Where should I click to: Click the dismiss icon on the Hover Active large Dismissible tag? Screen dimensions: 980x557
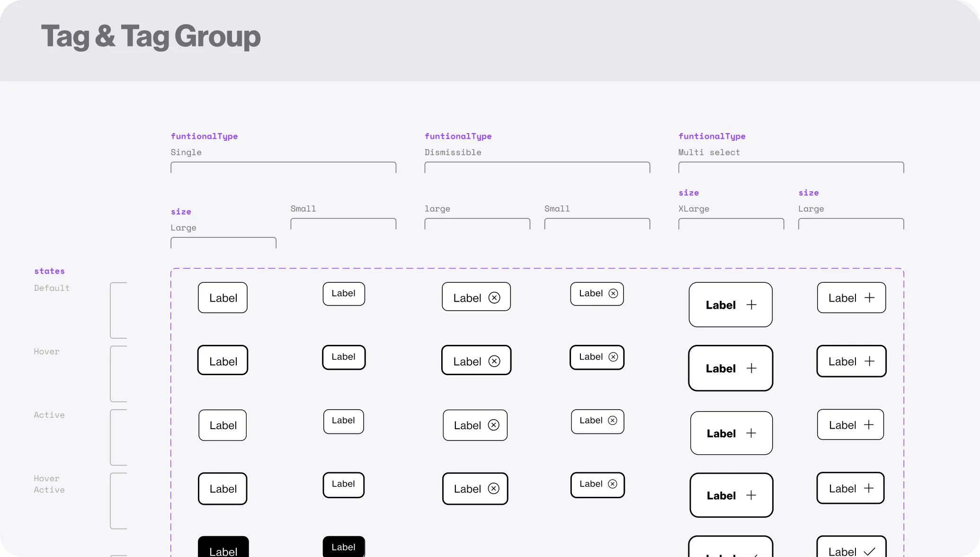[494, 489]
